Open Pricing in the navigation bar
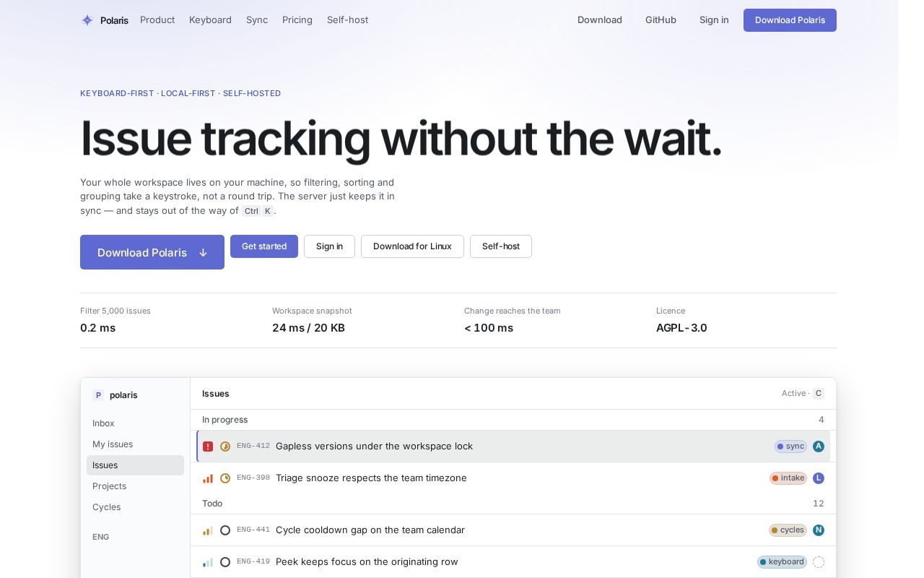 click(297, 20)
